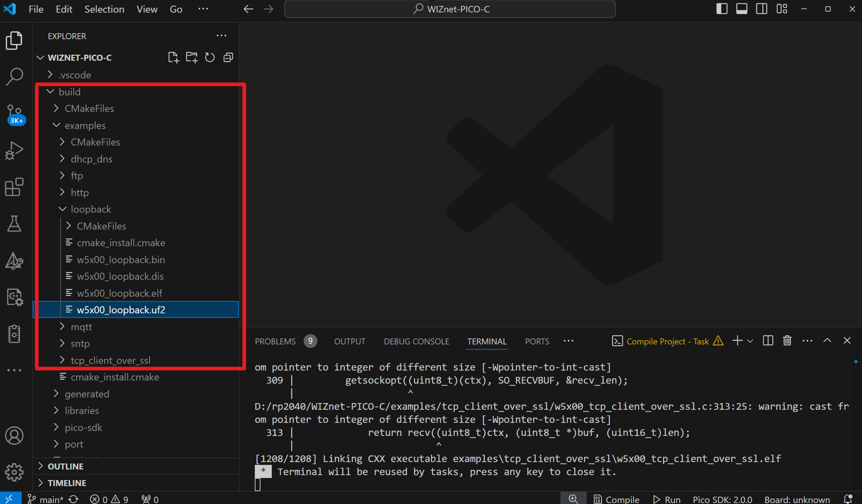
Task: Click the WIZnet-PICO-C command center search box
Action: point(450,9)
